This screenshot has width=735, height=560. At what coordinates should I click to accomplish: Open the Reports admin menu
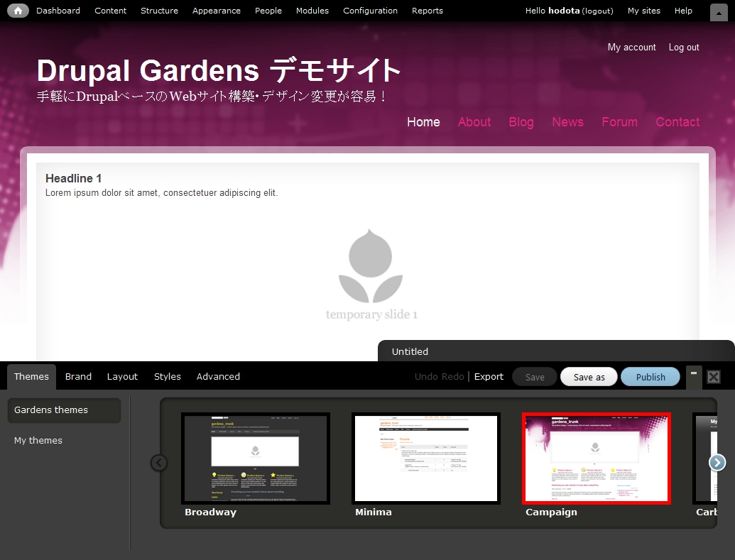(427, 11)
